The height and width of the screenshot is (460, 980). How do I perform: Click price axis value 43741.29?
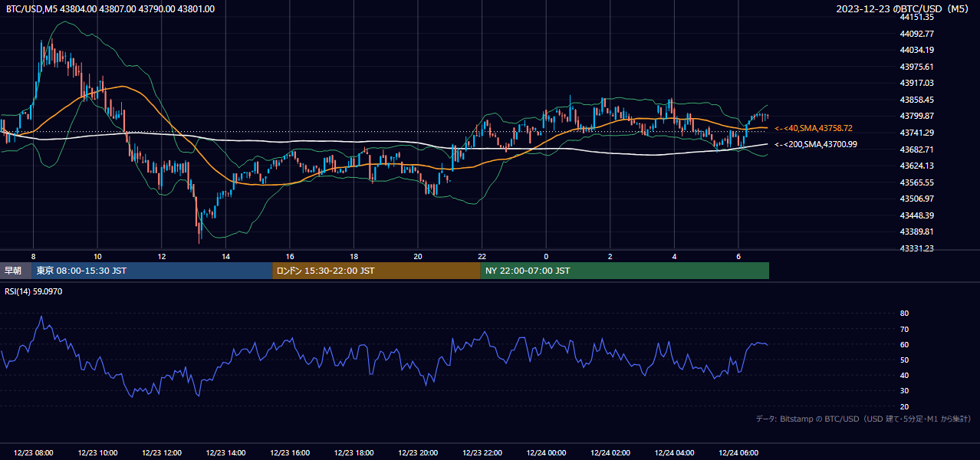click(x=916, y=133)
